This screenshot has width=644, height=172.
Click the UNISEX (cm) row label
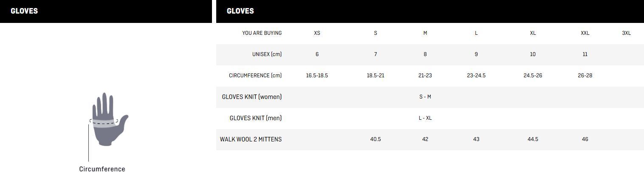(x=267, y=54)
